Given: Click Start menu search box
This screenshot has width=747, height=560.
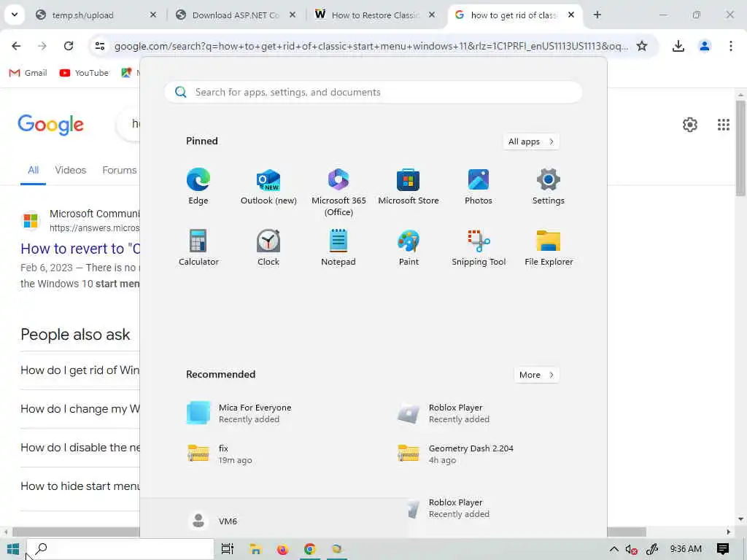Looking at the screenshot, I should coord(373,92).
